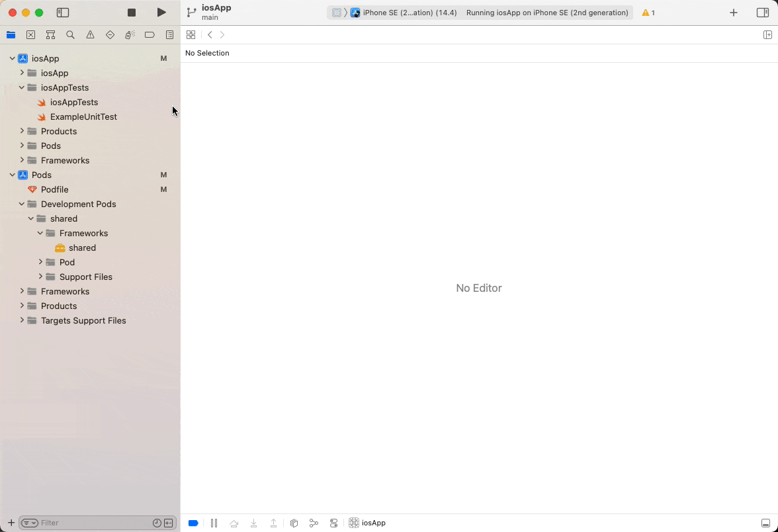Expand the Pods folder under iosApp
The image size is (778, 532).
[x=22, y=146]
